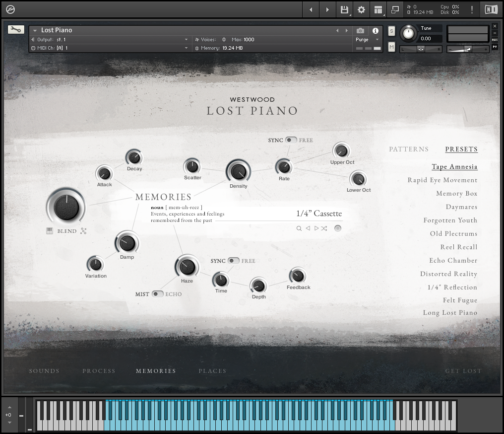
Task: Switch to the SOUNDS tab
Action: [44, 371]
